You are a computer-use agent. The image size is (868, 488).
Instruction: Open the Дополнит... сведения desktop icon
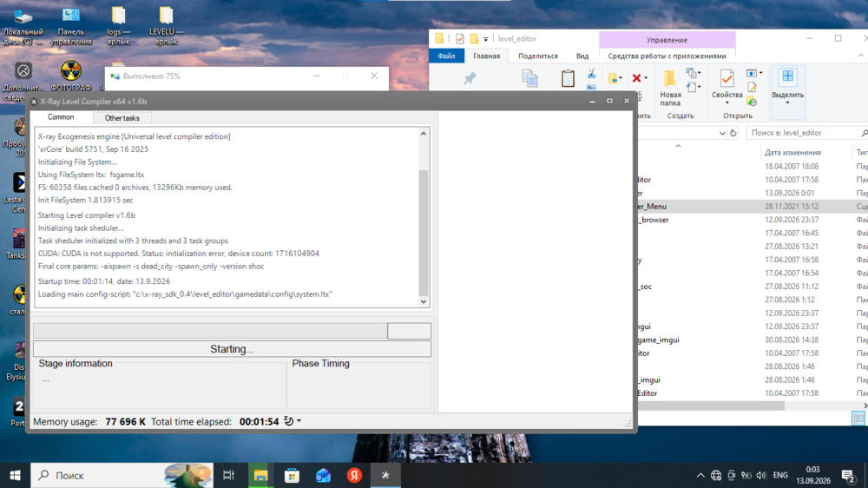tap(23, 81)
